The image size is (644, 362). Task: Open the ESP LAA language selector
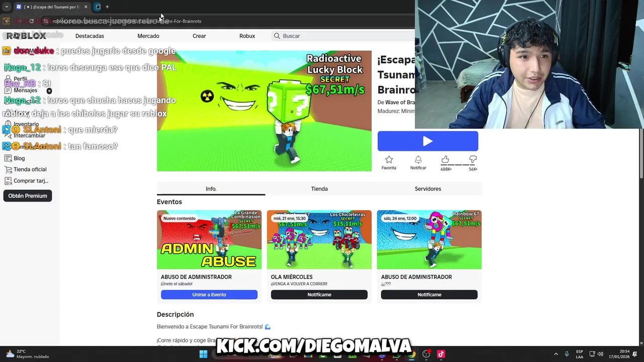point(580,354)
